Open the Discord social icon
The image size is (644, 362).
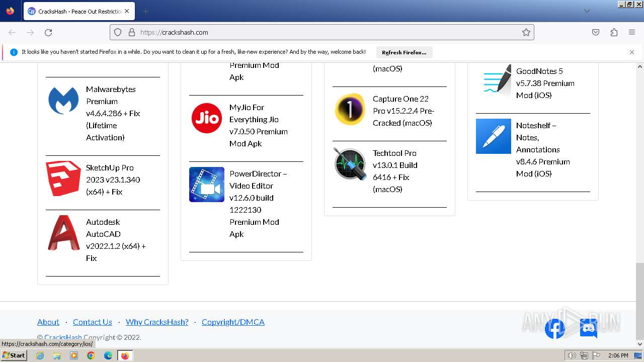point(588,328)
